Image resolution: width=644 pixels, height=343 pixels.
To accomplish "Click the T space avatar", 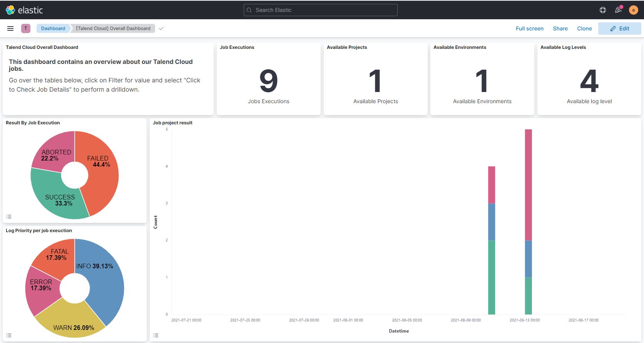I will 26,28.
